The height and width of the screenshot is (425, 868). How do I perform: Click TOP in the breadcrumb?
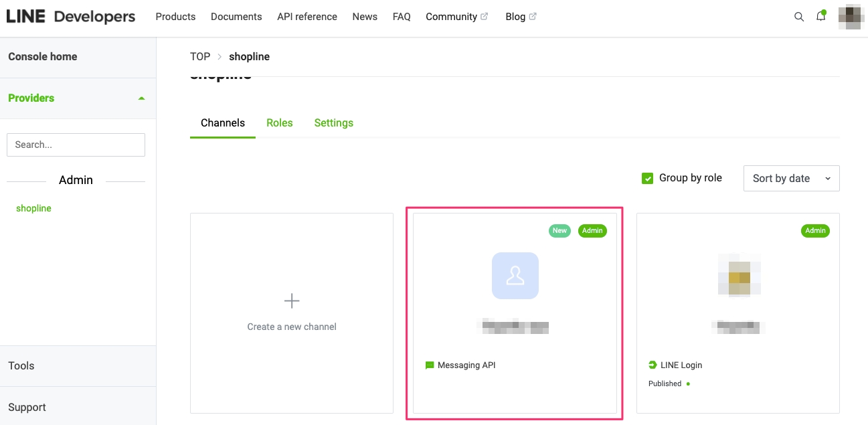(x=200, y=57)
